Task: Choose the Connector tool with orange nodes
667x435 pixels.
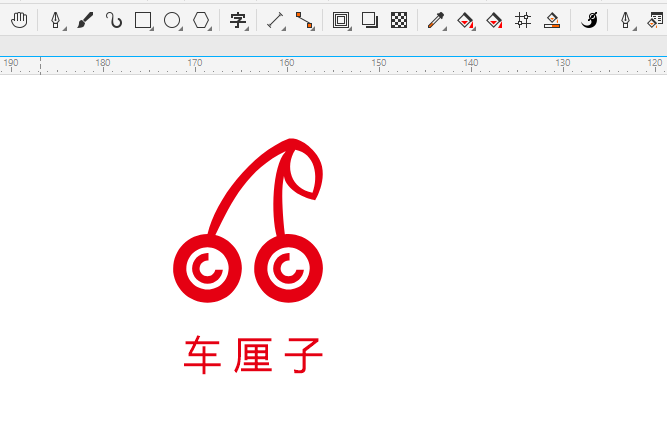Action: [x=304, y=20]
